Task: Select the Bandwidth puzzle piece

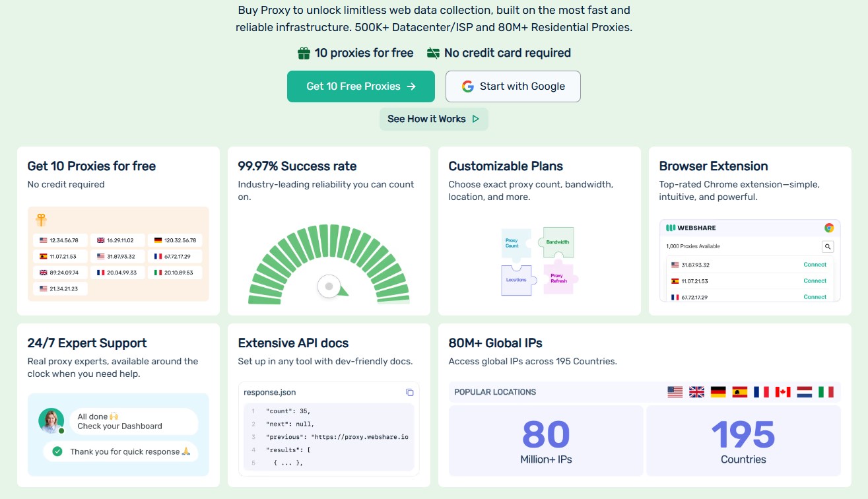Action: coord(558,242)
